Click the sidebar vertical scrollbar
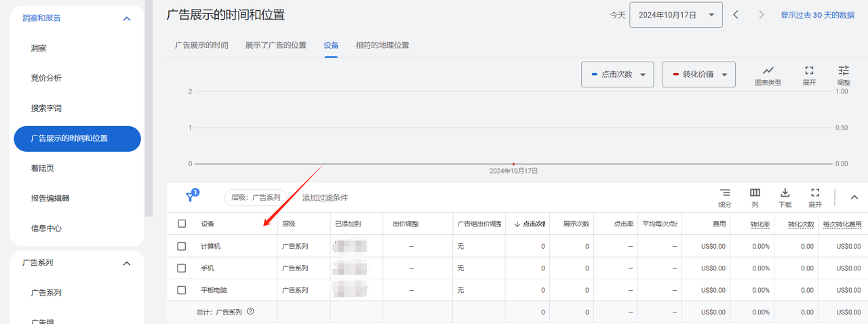This screenshot has width=868, height=324. click(x=149, y=108)
